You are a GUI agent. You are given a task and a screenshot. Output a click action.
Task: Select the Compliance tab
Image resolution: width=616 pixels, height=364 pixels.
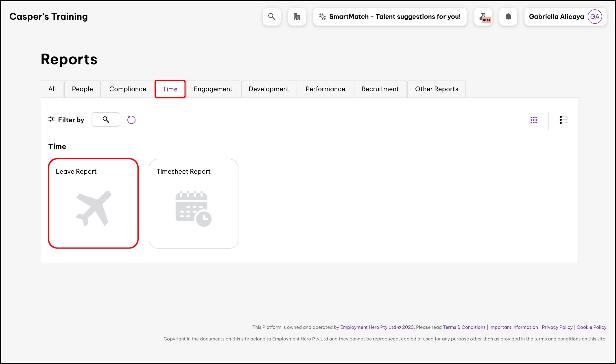pyautogui.click(x=128, y=89)
